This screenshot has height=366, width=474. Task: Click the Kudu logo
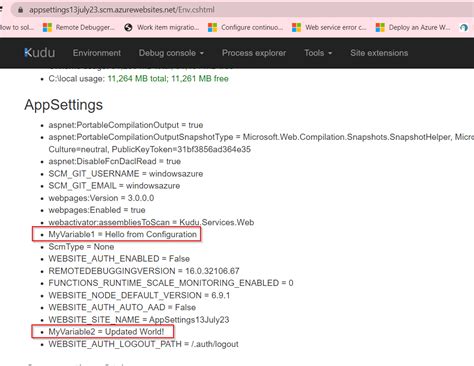pyautogui.click(x=40, y=53)
